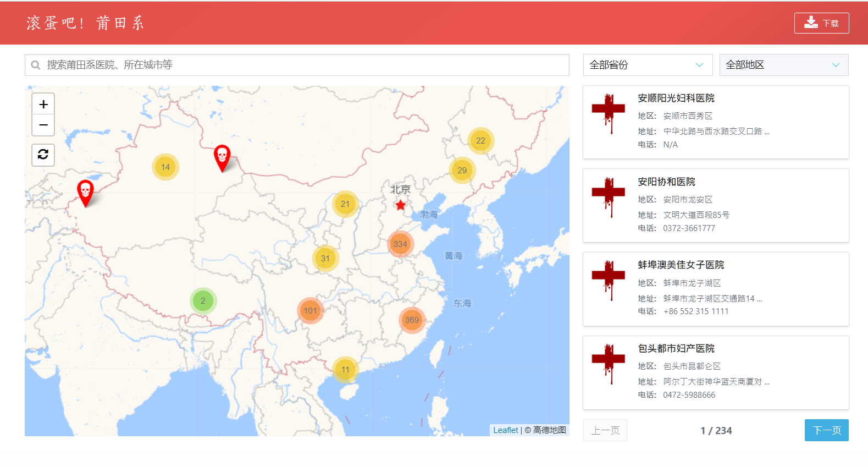Go to next page with 下一页

pyautogui.click(x=827, y=430)
